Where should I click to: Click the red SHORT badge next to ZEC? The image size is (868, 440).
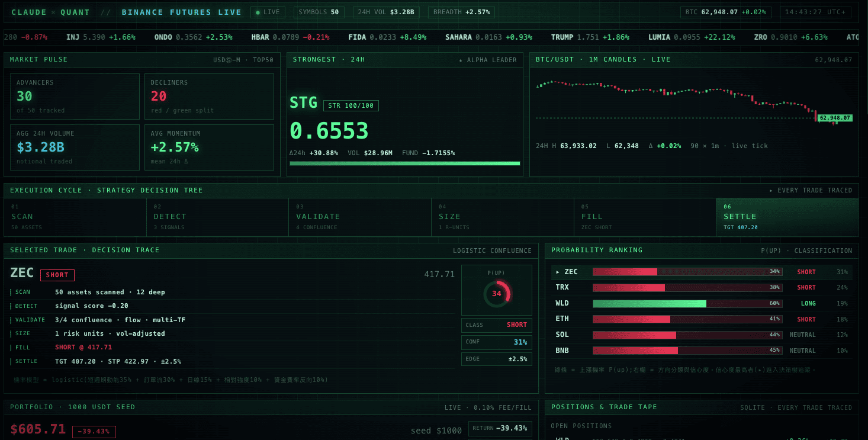click(57, 275)
